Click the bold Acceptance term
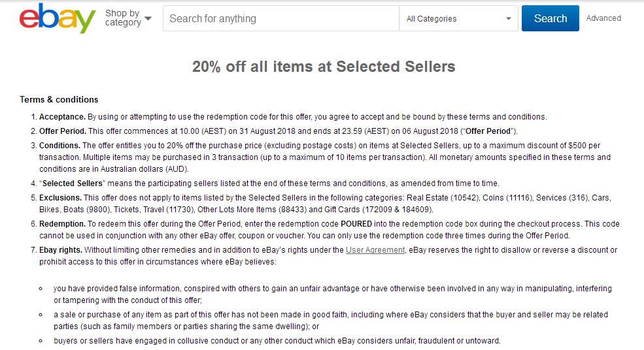 62,116
